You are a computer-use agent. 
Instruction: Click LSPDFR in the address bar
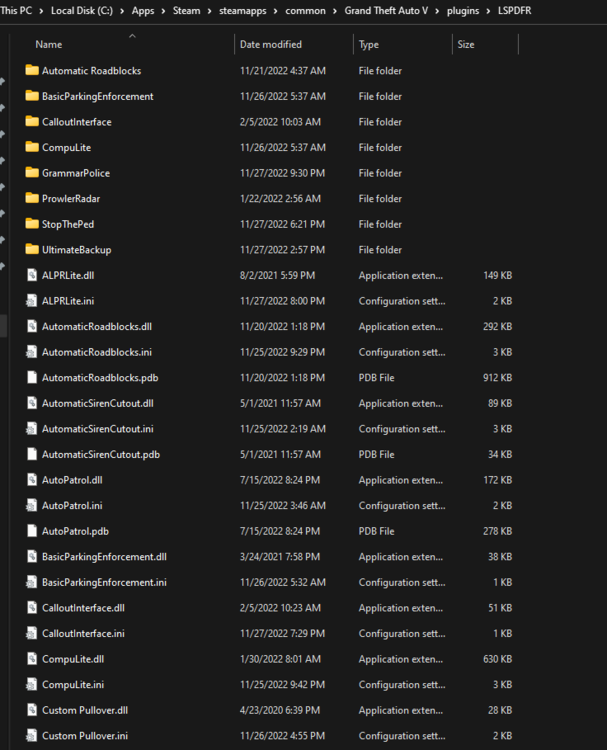(515, 11)
